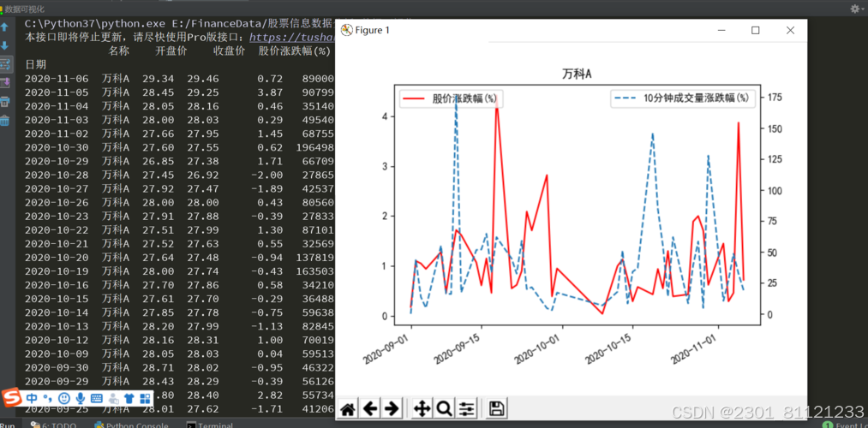
Task: Close the Figure 1 window
Action: 790,31
